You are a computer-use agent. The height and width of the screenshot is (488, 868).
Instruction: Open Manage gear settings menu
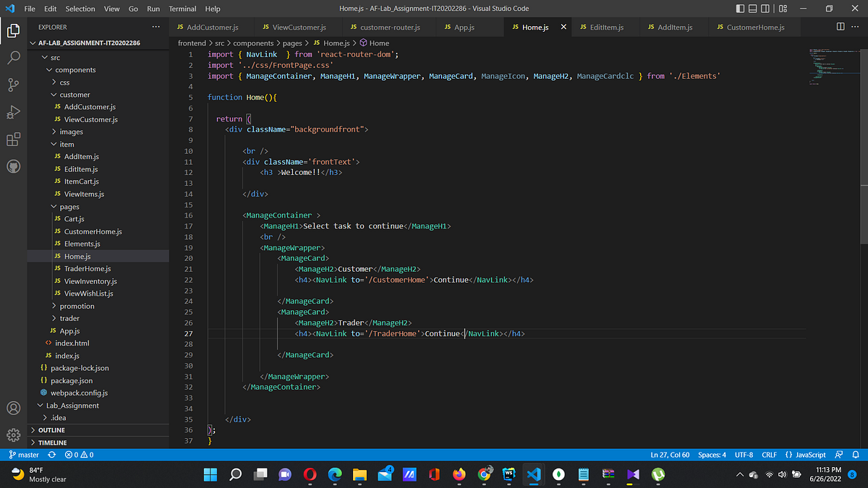[x=13, y=435]
